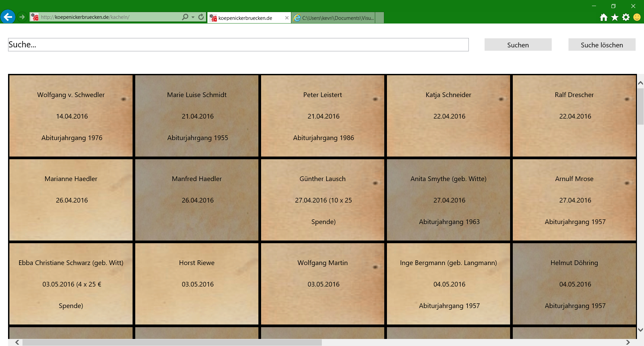
Task: Click Abiturjahrgang 1986 text
Action: point(324,138)
